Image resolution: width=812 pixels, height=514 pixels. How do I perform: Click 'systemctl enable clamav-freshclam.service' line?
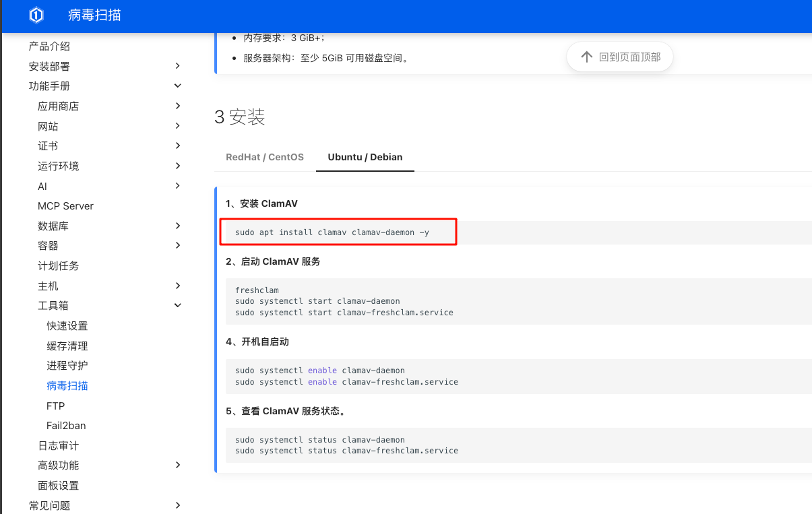[x=346, y=382]
